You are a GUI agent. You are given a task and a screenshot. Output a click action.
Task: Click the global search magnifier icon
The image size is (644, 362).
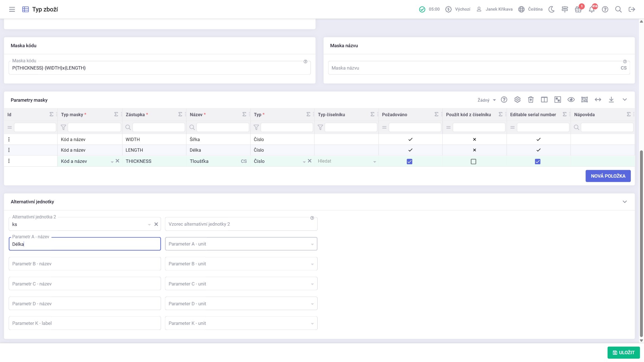tap(618, 9)
